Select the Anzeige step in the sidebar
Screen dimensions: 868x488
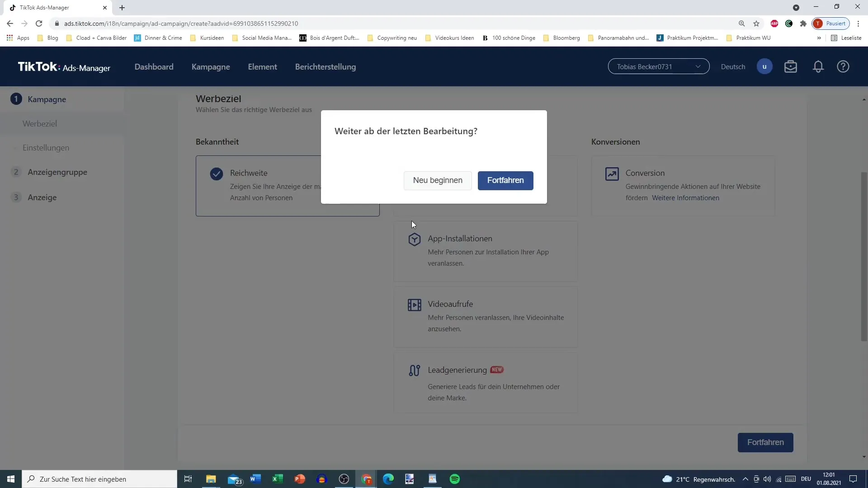pyautogui.click(x=42, y=197)
